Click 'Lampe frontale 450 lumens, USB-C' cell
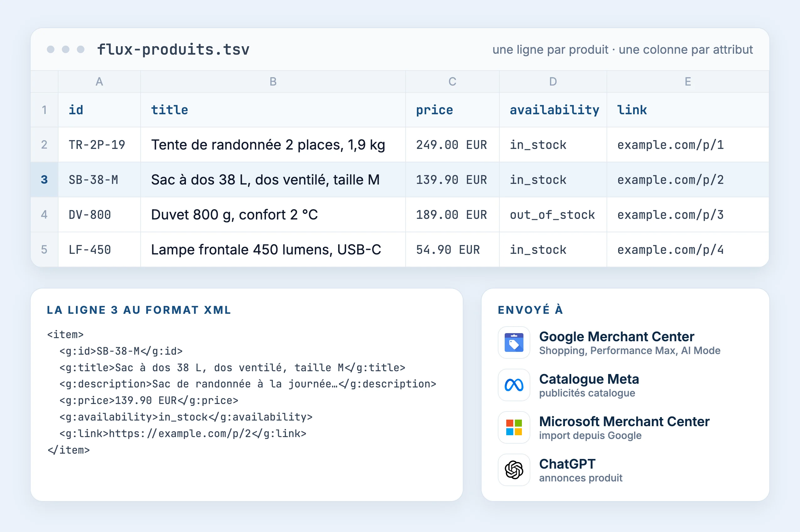The image size is (800, 532). [273, 250]
